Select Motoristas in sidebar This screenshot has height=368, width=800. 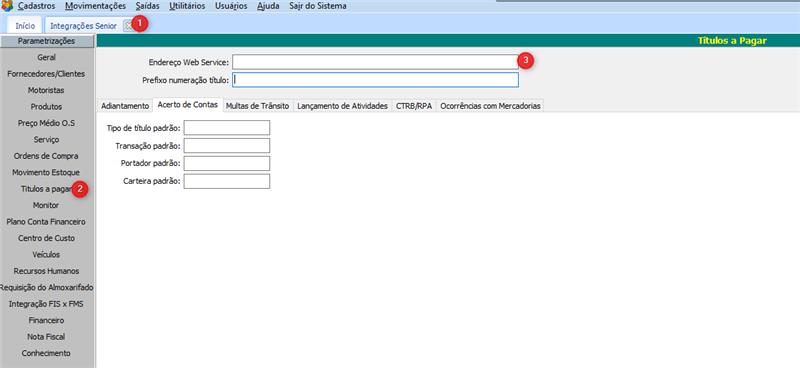point(46,90)
